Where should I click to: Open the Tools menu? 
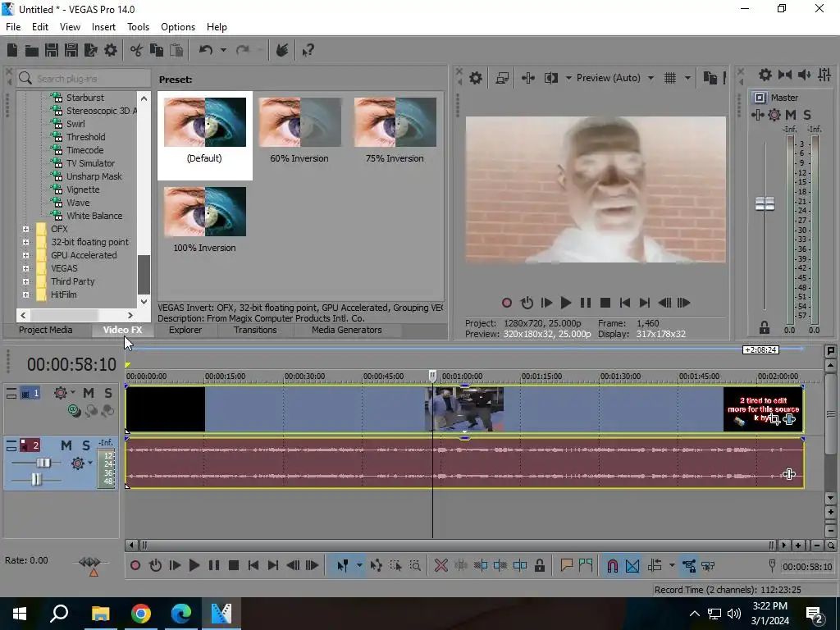tap(138, 27)
